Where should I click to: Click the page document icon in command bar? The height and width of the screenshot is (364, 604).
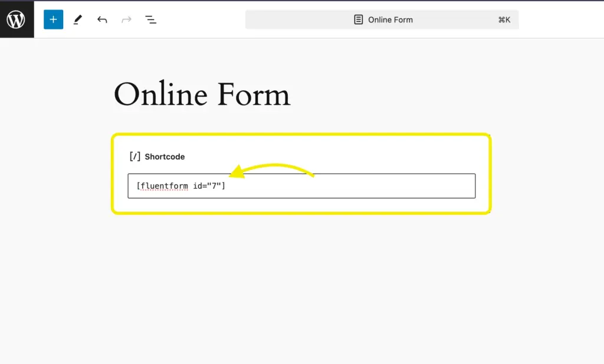tap(358, 19)
